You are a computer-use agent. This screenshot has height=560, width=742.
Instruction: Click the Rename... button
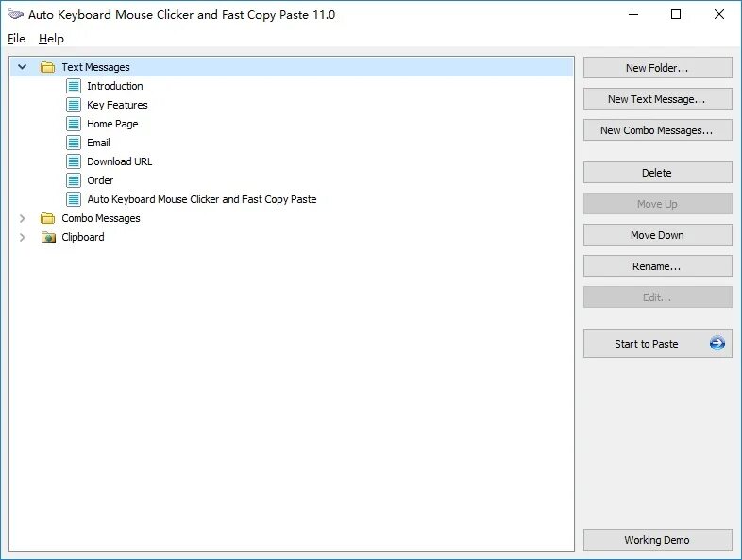(657, 266)
